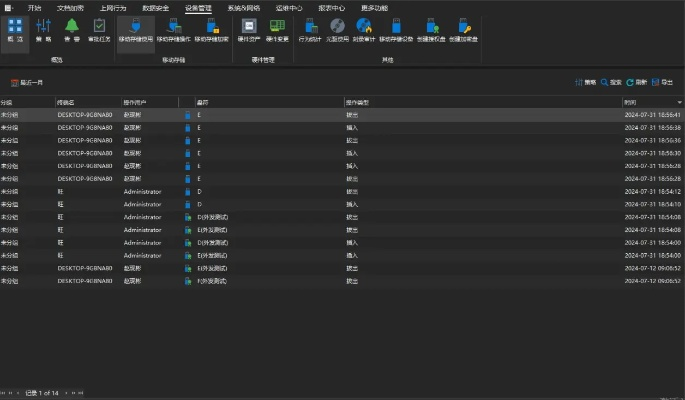Go to next page in record navigator
This screenshot has width=685, height=400.
click(74, 392)
